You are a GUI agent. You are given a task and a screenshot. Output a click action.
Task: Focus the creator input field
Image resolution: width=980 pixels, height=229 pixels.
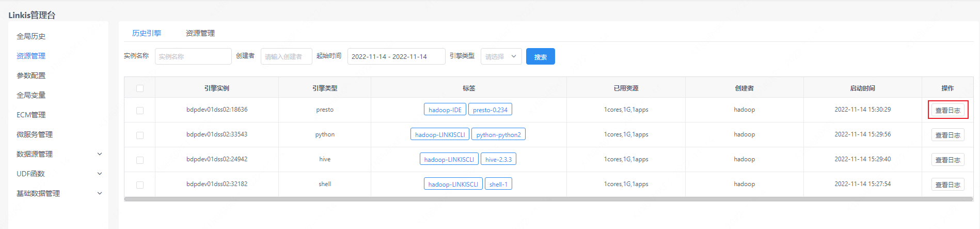286,56
